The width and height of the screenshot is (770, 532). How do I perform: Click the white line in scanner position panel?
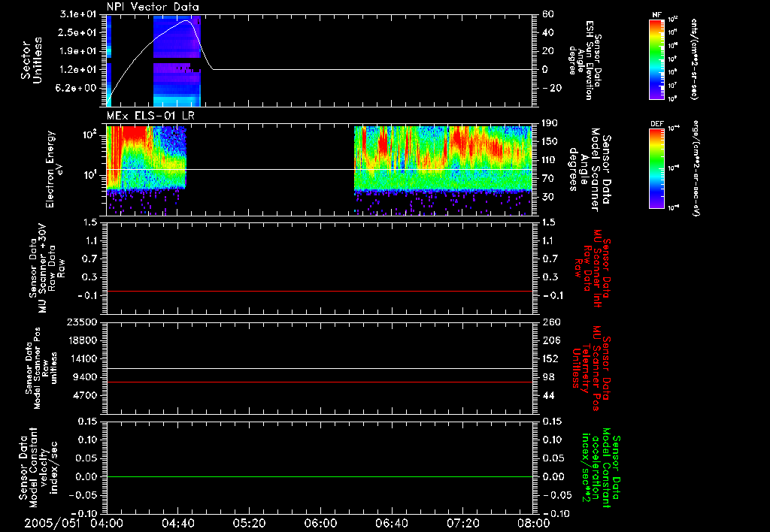[x=319, y=368]
